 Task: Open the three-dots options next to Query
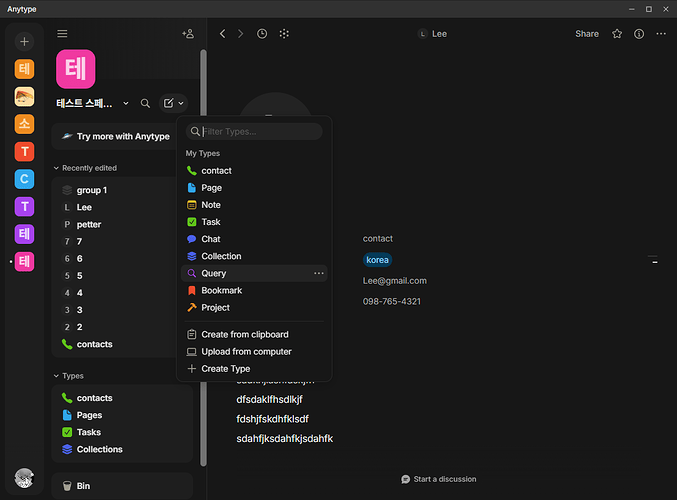tap(319, 273)
